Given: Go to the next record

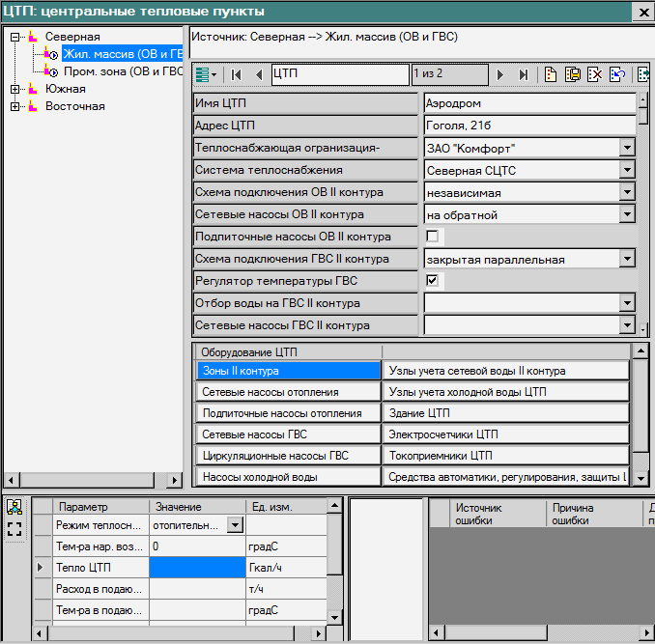Looking at the screenshot, I should point(500,74).
